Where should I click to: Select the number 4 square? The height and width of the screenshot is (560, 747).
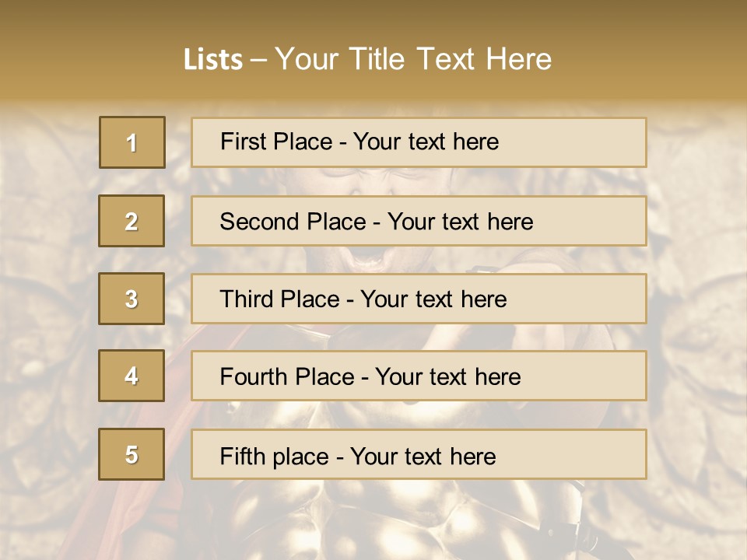pos(132,376)
